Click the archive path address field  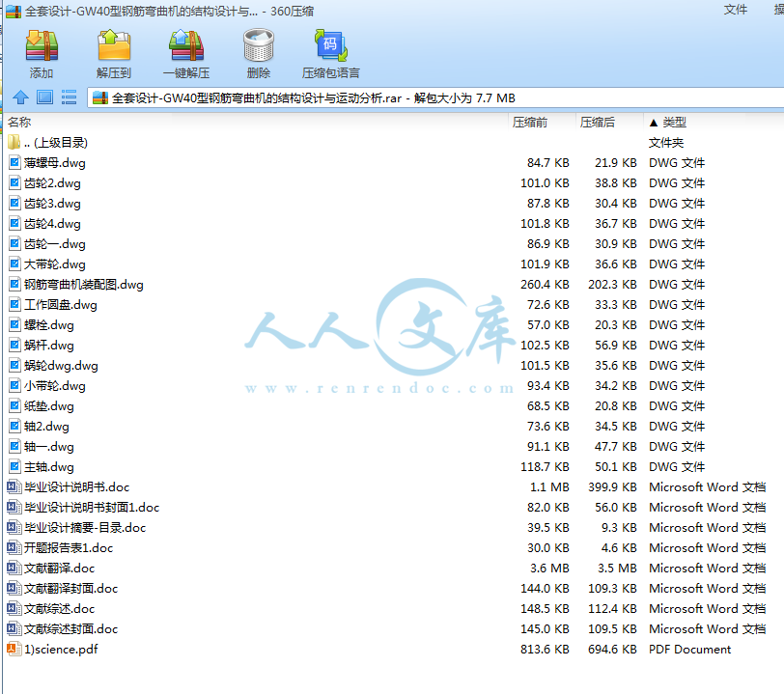[435, 98]
